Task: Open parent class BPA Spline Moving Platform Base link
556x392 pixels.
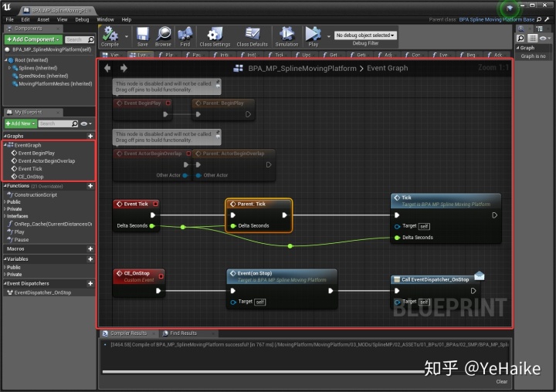Action: pos(497,19)
